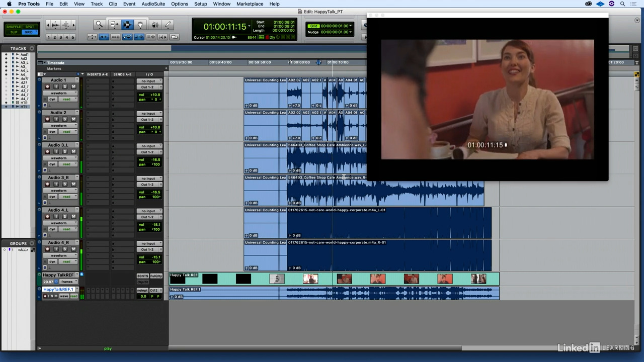Open the Audio 1 input path selector
Screen dimensions: 644x362
[149, 81]
